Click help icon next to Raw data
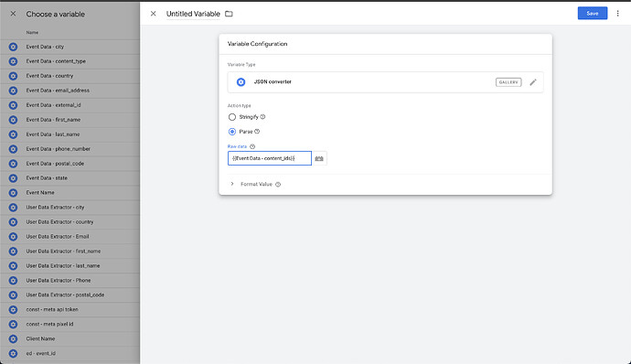 [x=252, y=146]
